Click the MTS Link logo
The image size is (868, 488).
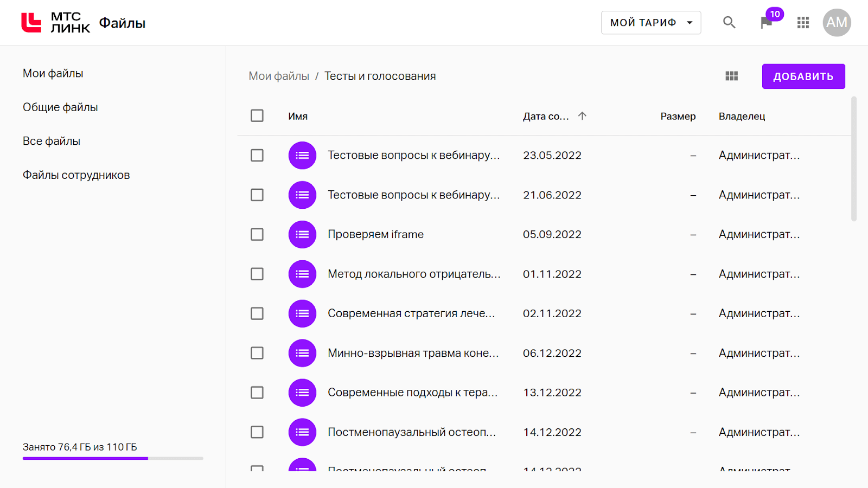point(55,22)
